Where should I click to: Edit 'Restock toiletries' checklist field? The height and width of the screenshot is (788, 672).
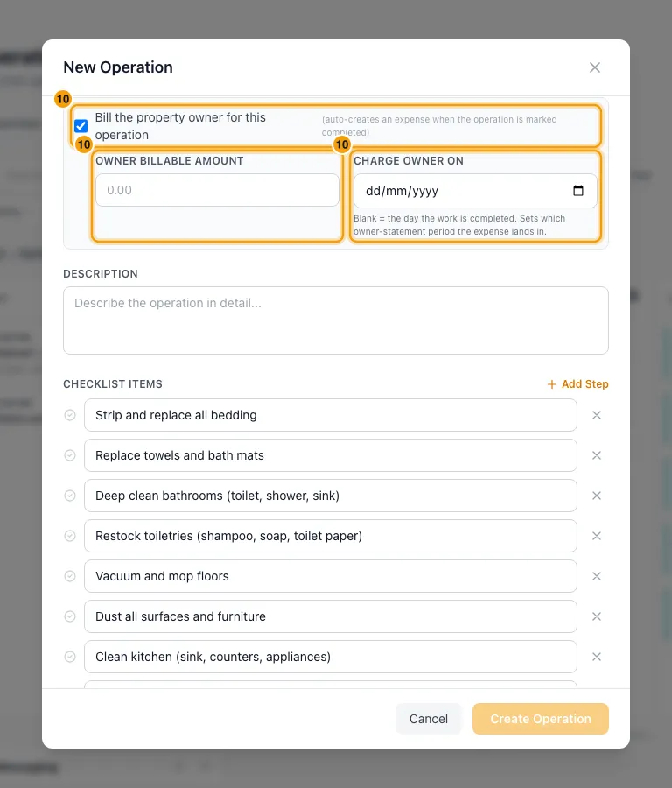coord(331,536)
